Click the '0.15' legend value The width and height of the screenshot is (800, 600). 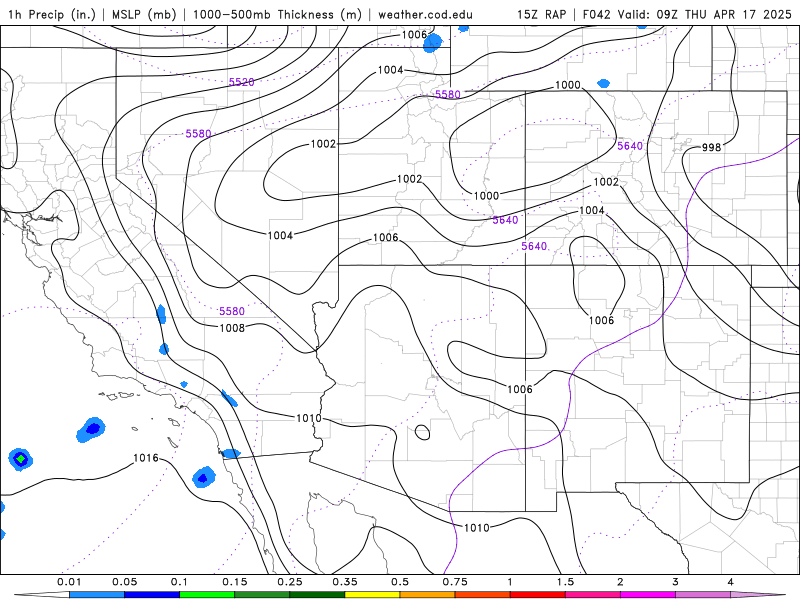click(x=235, y=582)
